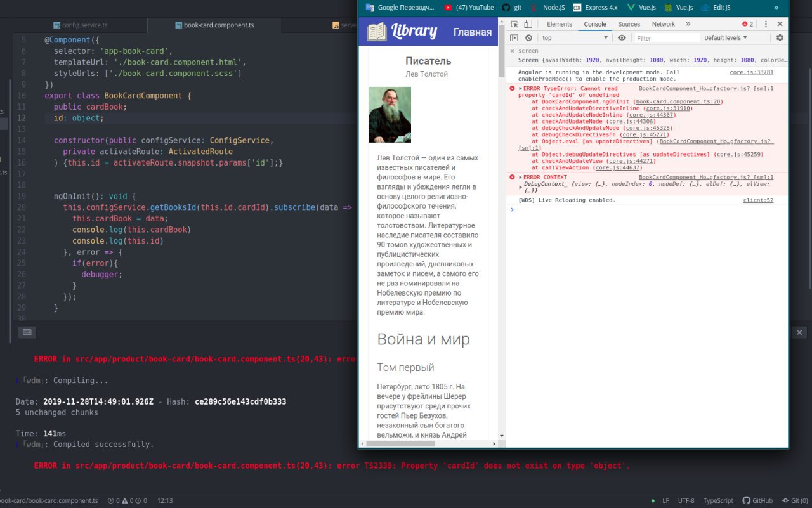Open linter errors and warnings count in status bar
812x508 pixels.
[128, 500]
